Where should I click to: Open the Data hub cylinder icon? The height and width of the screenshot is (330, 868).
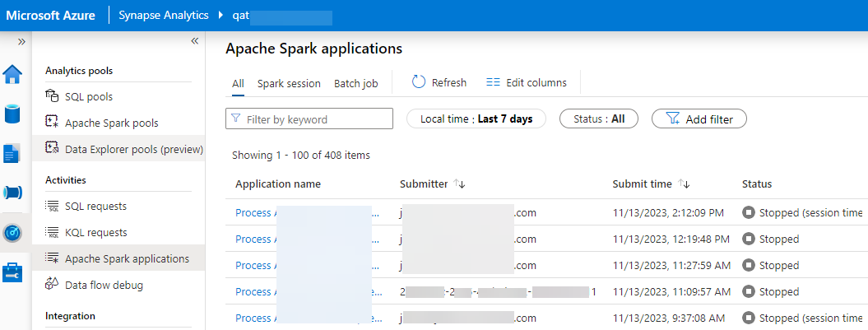[12, 114]
